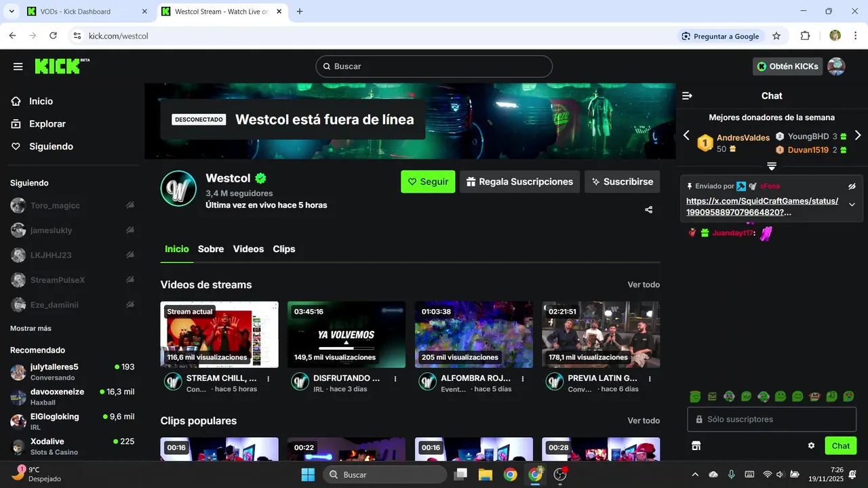The height and width of the screenshot is (488, 868).
Task: Open options for DISFRUTANDO video
Action: 395,379
